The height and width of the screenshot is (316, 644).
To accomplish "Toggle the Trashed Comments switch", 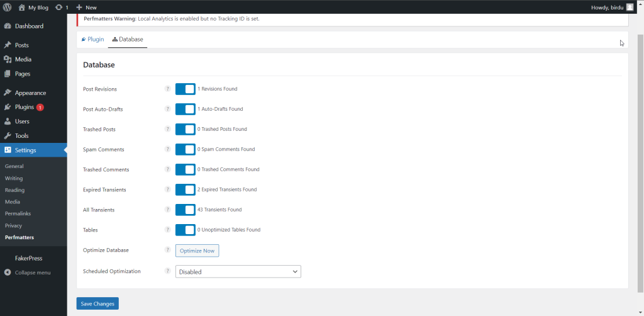I will pyautogui.click(x=186, y=169).
